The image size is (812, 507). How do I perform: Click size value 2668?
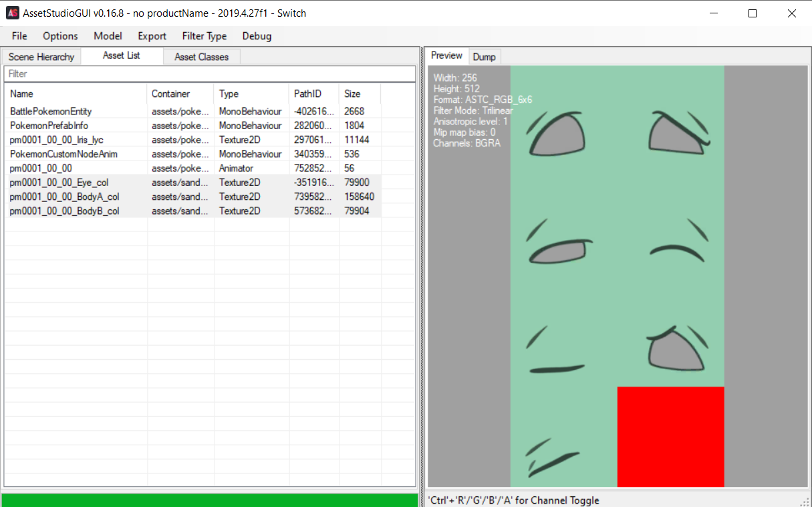[354, 111]
